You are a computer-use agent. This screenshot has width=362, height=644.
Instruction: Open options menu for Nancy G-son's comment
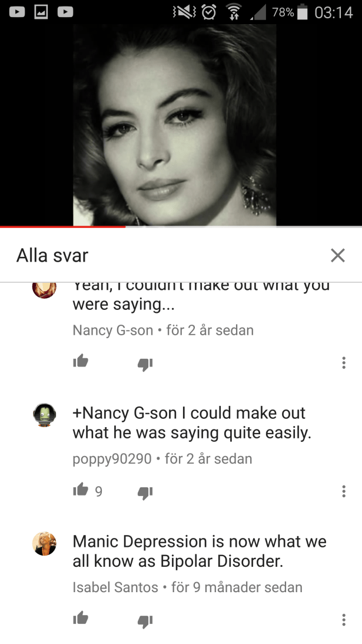[x=344, y=363]
